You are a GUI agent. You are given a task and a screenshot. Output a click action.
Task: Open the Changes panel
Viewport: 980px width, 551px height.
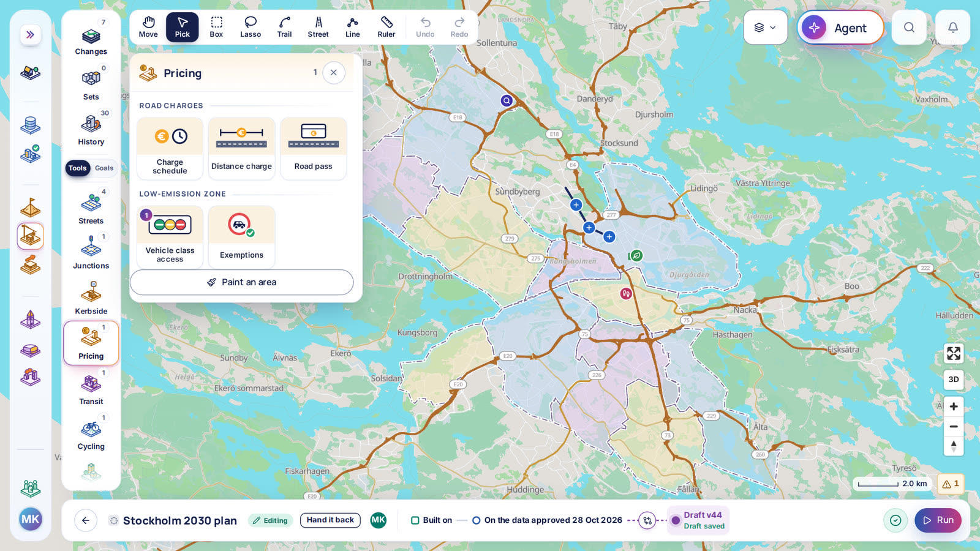(91, 38)
